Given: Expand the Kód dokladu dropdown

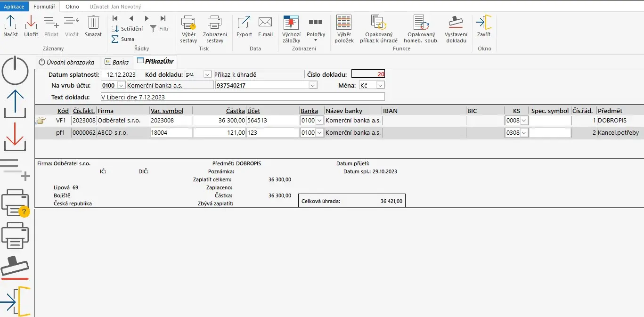Looking at the screenshot, I should tap(207, 74).
